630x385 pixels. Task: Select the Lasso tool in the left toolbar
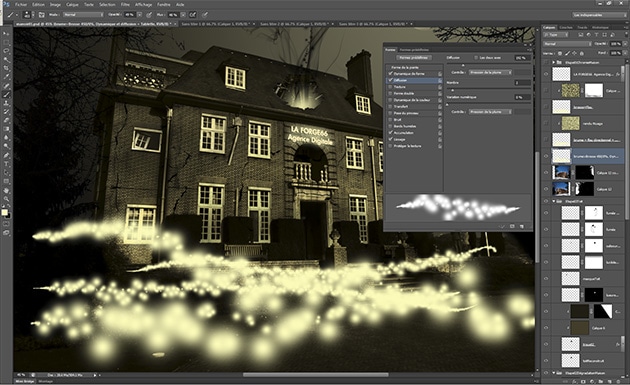[x=6, y=51]
